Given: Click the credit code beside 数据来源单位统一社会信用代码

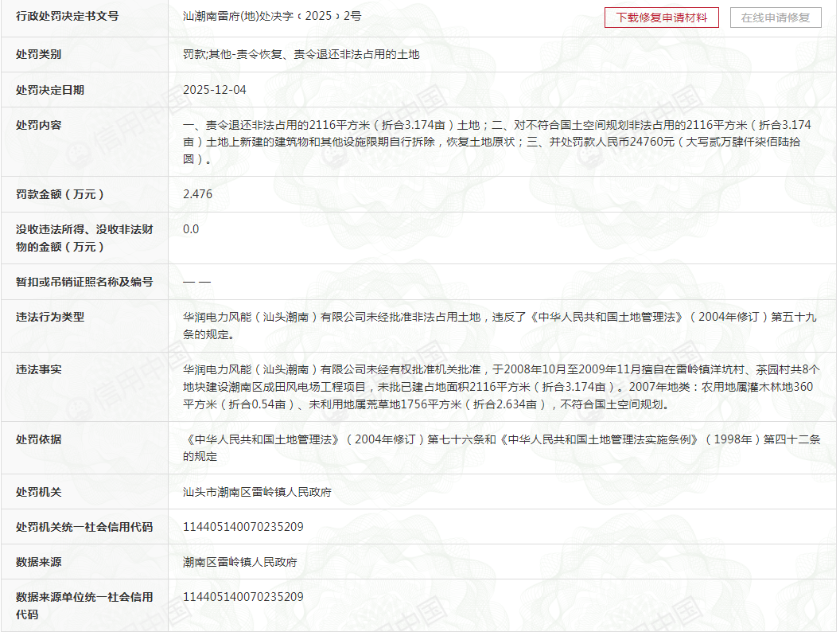Looking at the screenshot, I should click(243, 597).
